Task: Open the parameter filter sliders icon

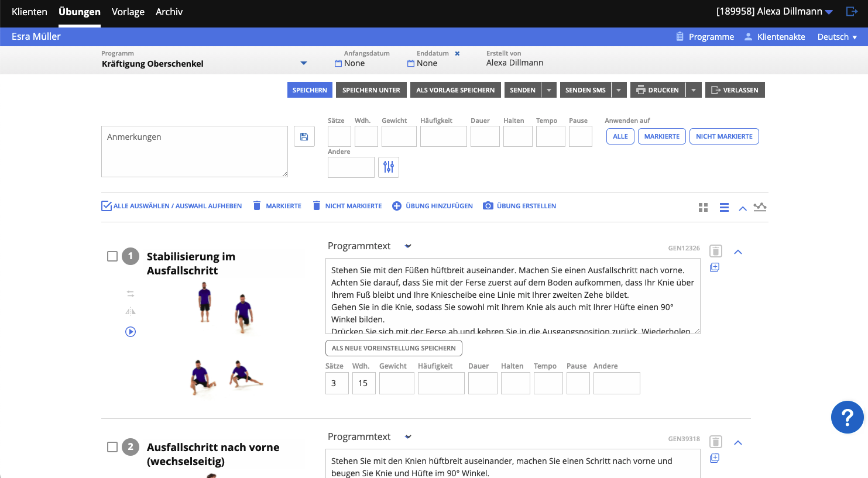Action: click(389, 167)
